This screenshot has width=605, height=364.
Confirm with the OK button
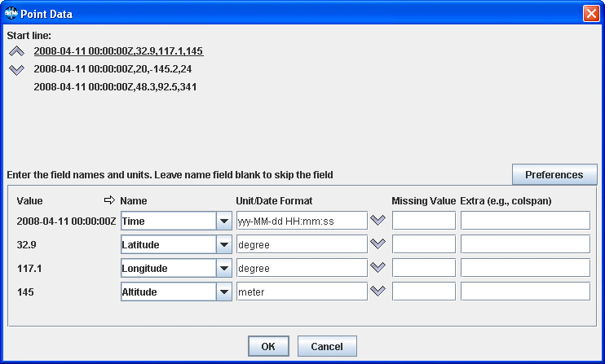point(268,346)
